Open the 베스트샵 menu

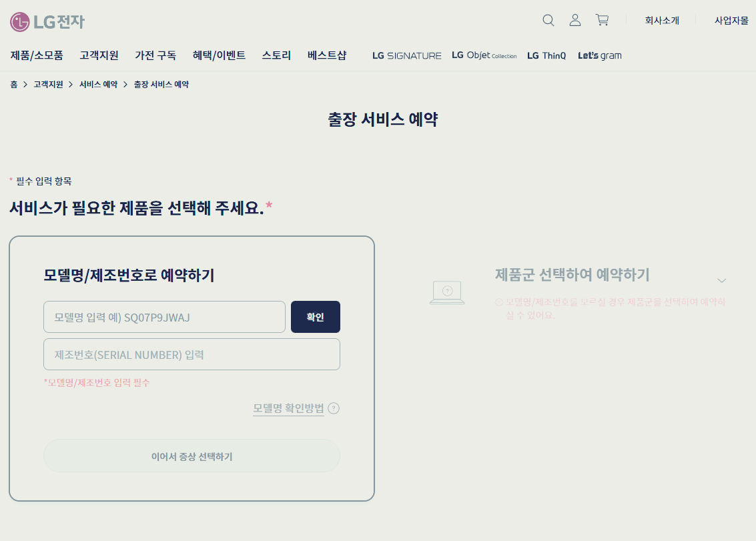tap(327, 55)
